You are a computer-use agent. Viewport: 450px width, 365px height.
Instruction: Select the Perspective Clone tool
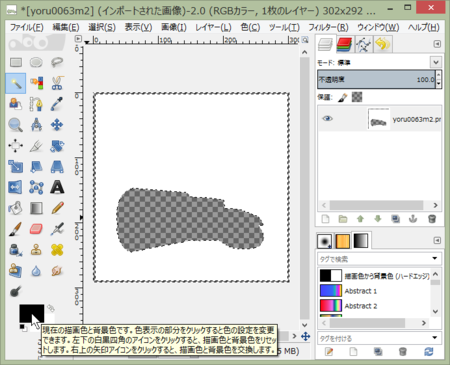(x=16, y=271)
